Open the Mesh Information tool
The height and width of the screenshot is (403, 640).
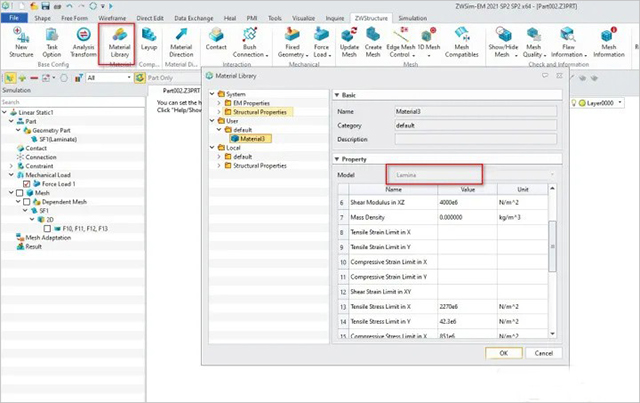pos(608,40)
